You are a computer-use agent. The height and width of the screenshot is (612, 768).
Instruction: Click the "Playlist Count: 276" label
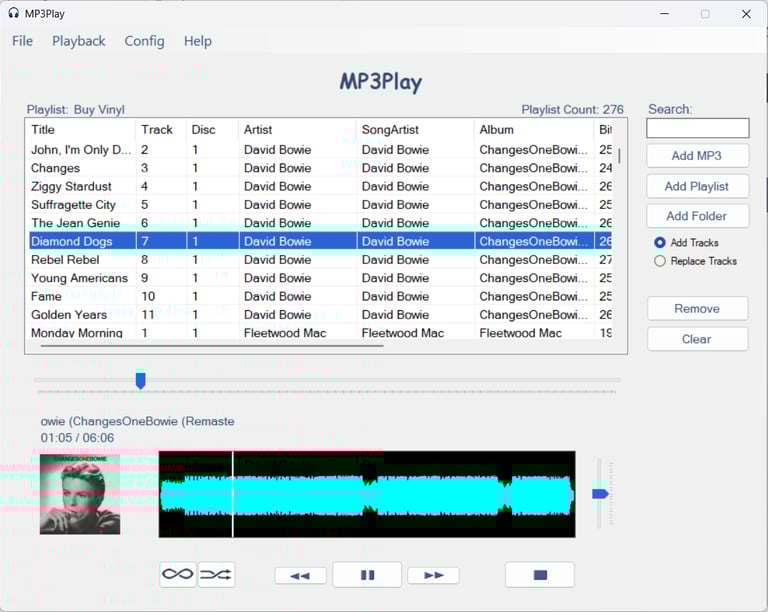click(x=572, y=110)
